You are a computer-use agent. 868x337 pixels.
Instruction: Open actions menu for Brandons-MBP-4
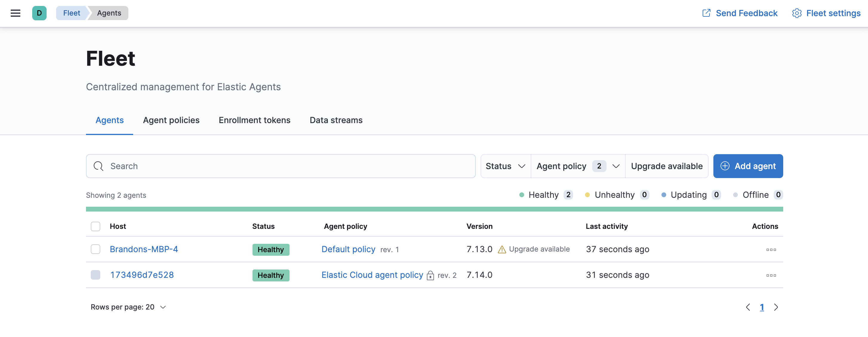pyautogui.click(x=771, y=250)
